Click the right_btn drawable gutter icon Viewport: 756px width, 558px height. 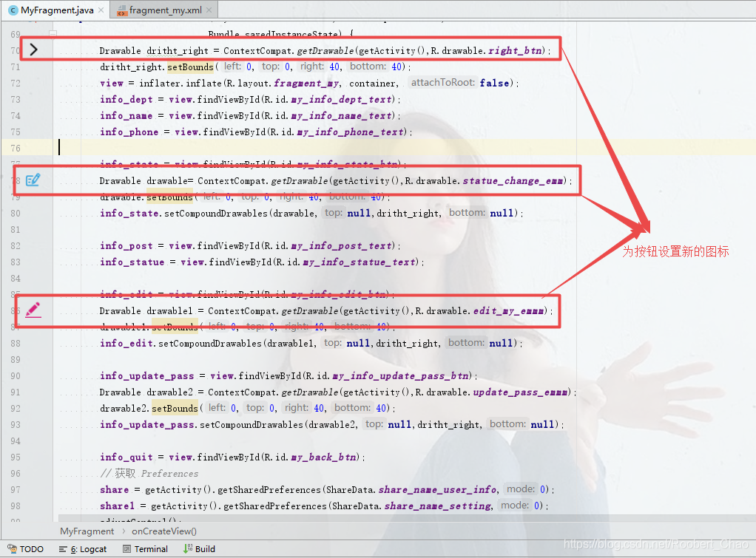pyautogui.click(x=33, y=50)
